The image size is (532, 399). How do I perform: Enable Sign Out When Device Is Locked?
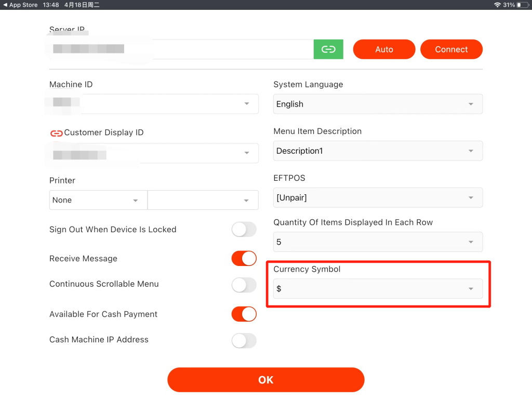click(244, 230)
